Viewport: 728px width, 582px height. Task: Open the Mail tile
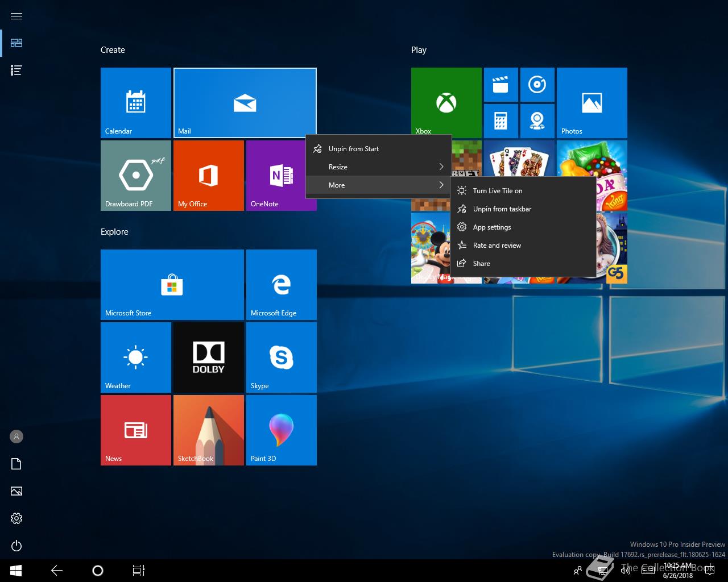click(x=245, y=103)
